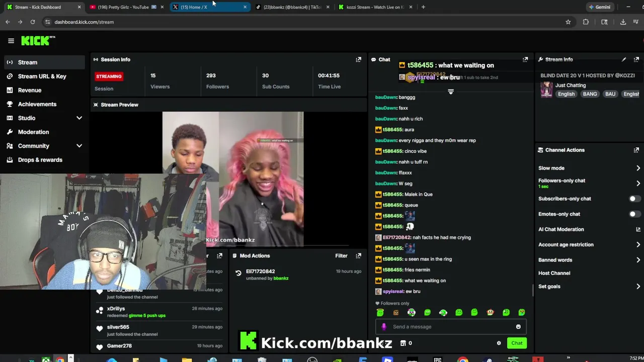
Task: Click the Just Chatting category thumbnail
Action: pos(546,90)
